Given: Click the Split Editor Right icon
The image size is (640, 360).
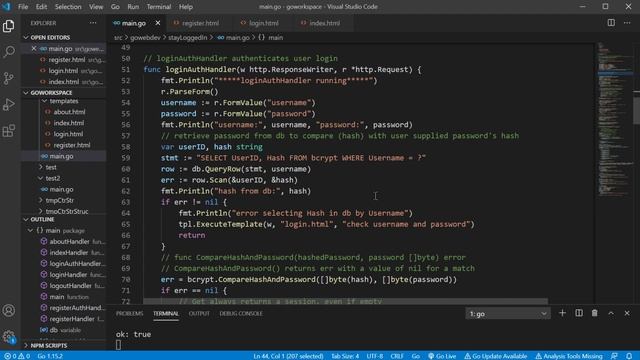Looking at the screenshot, I should pos(611,23).
